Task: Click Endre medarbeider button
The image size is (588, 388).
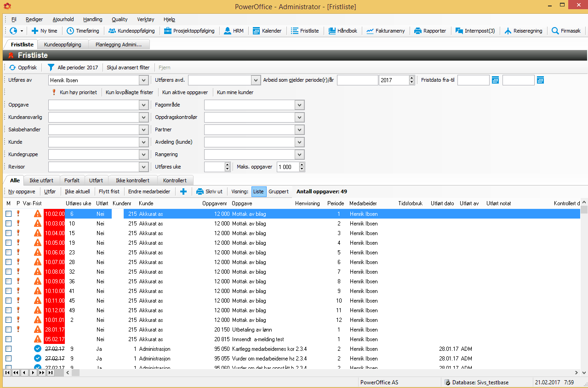Action: coord(149,191)
